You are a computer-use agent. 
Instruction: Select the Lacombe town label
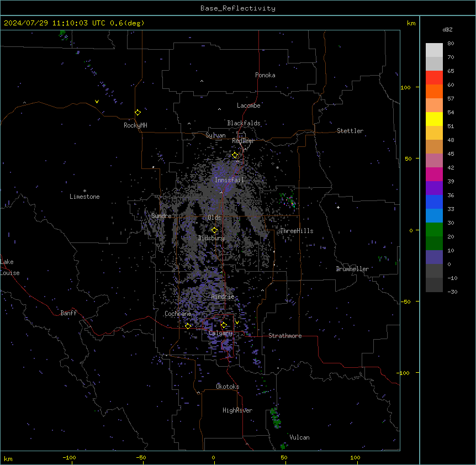click(248, 105)
